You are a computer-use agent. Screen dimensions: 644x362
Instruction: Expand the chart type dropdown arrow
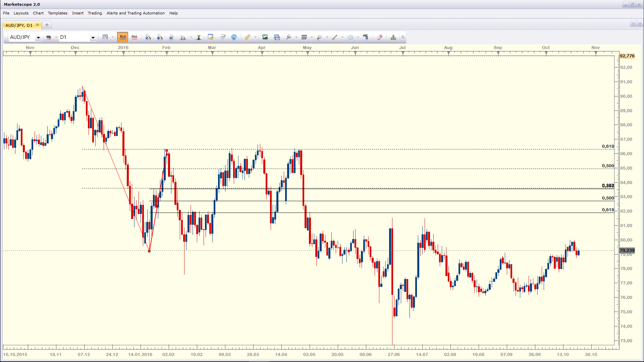point(113,37)
